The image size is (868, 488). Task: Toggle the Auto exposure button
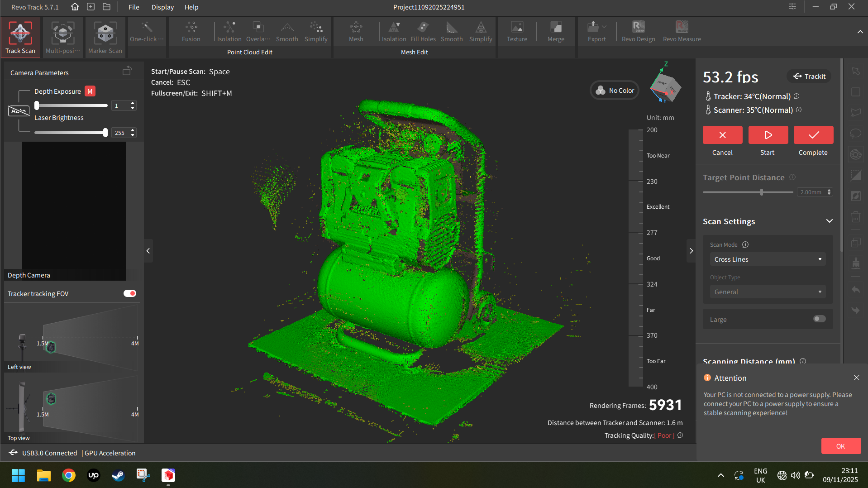19,111
